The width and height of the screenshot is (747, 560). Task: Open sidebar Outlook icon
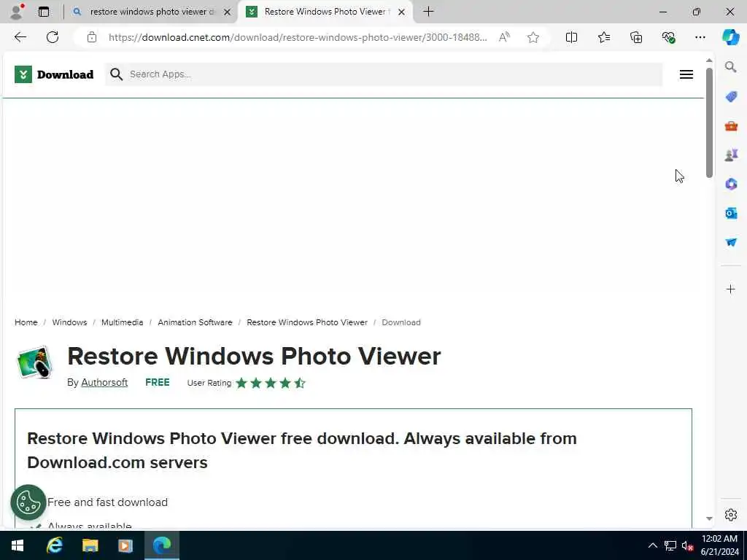click(x=731, y=213)
